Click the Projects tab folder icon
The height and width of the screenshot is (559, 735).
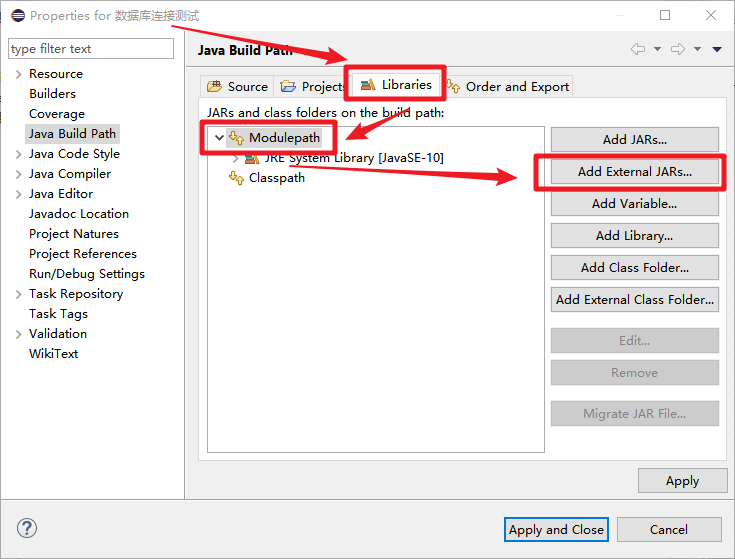(288, 86)
